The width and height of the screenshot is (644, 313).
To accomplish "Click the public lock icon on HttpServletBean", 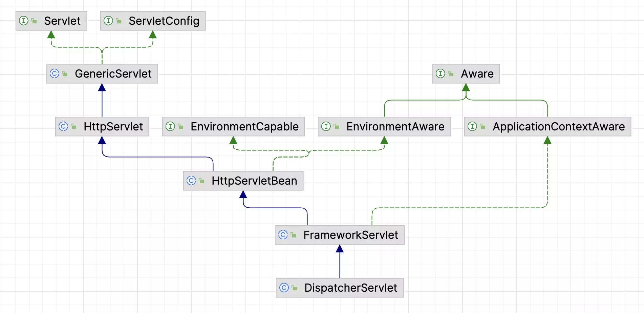I will tap(201, 181).
